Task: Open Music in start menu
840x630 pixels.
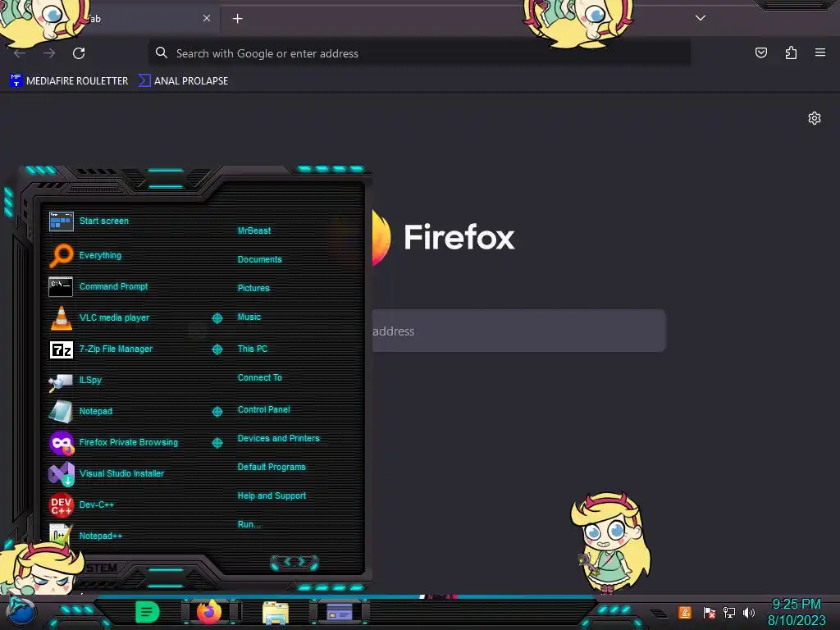Action: point(249,317)
